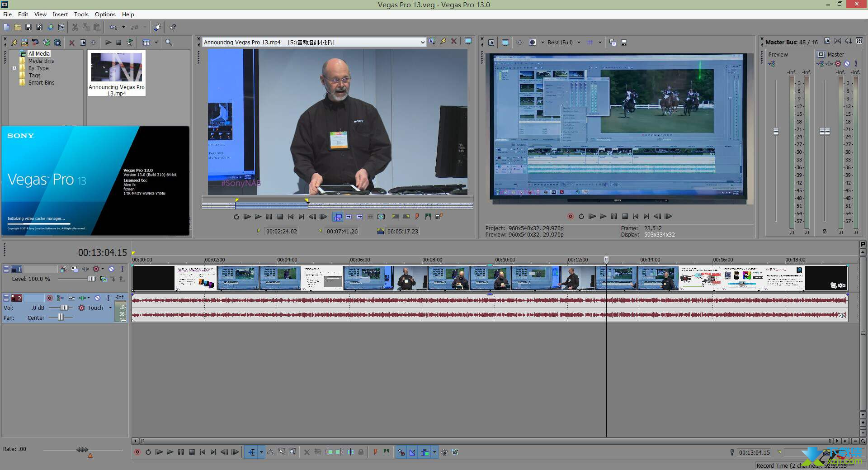The width and height of the screenshot is (868, 470).
Task: Toggle Enable Snapping in timeline toolbar
Action: pyautogui.click(x=401, y=452)
